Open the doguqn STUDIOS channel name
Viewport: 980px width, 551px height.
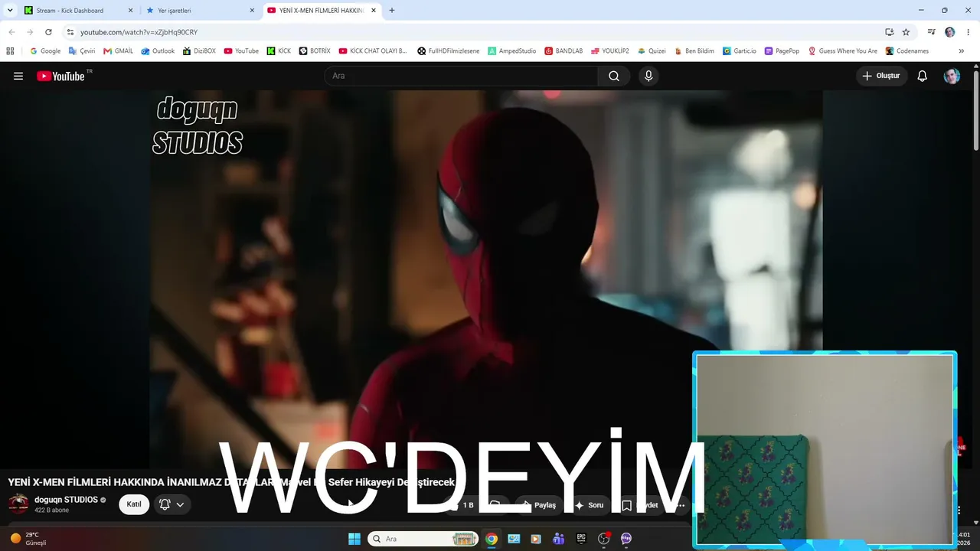(x=66, y=500)
